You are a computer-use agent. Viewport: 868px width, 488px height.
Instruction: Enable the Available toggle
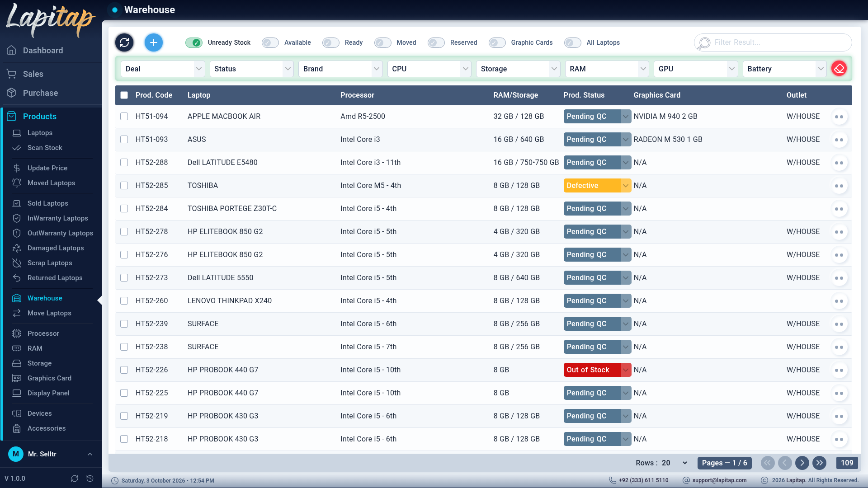(270, 42)
